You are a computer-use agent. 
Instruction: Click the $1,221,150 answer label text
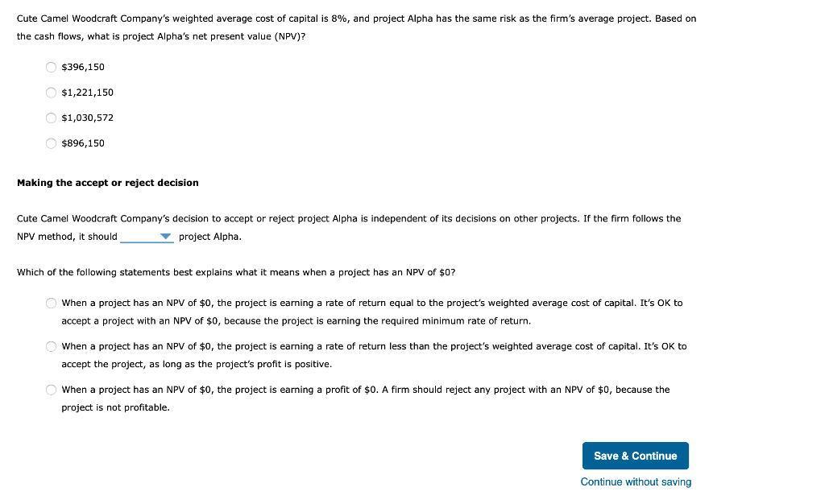click(x=86, y=93)
